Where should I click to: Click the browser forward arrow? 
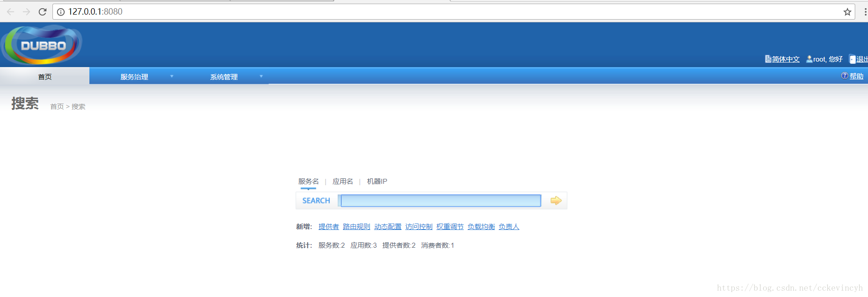click(26, 12)
